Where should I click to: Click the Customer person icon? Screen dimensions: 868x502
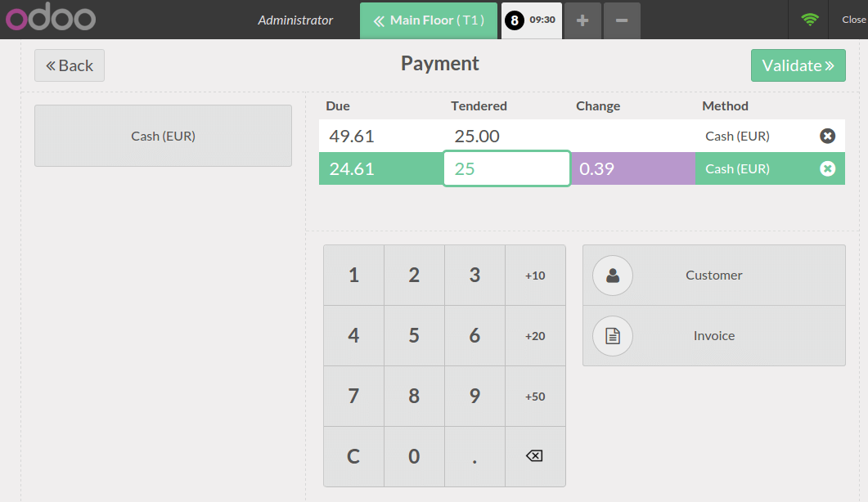click(x=613, y=276)
